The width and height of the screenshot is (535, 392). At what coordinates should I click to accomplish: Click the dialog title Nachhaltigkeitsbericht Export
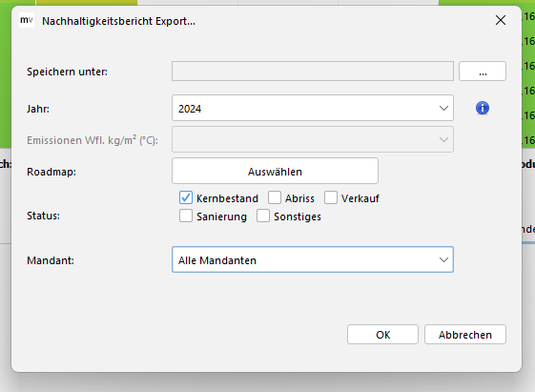119,21
